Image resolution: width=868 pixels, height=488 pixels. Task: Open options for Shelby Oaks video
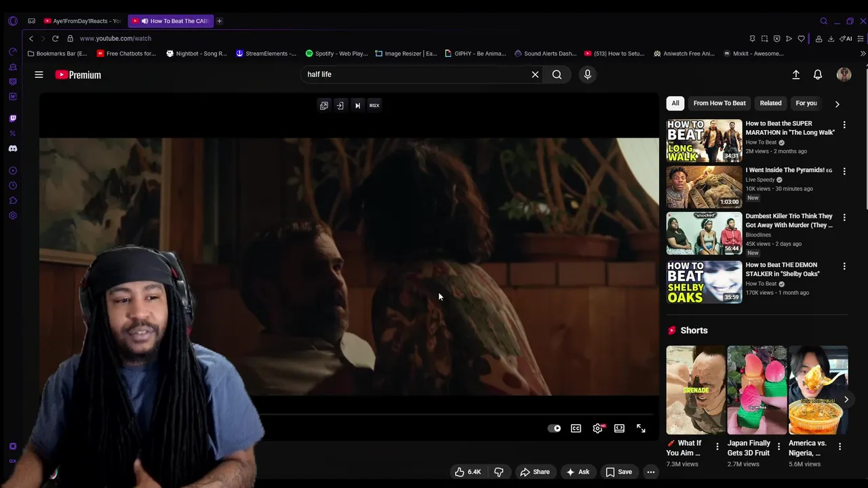[x=844, y=266]
